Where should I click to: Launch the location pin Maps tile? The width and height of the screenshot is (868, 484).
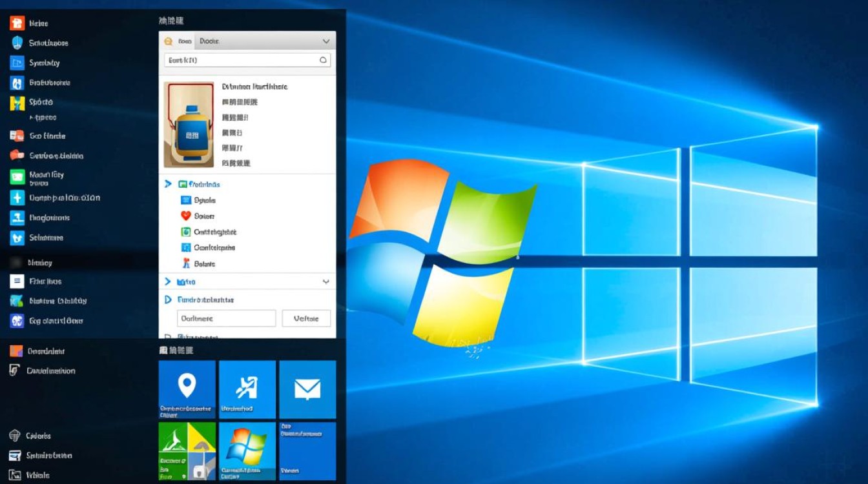[x=187, y=388]
